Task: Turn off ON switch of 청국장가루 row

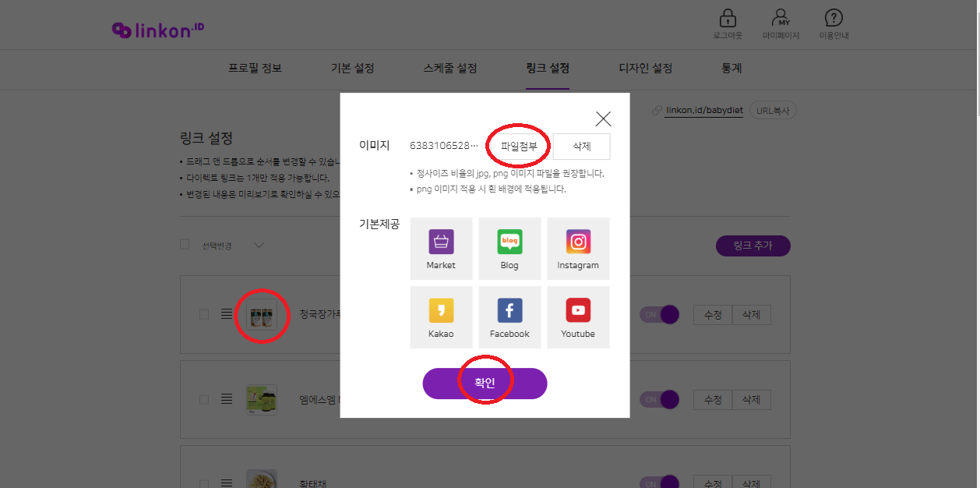Action: click(660, 314)
